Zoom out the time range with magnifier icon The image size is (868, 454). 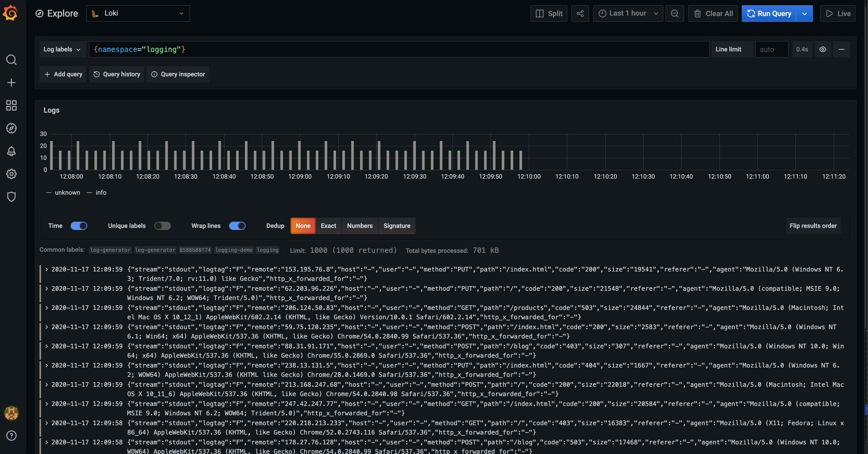point(675,13)
